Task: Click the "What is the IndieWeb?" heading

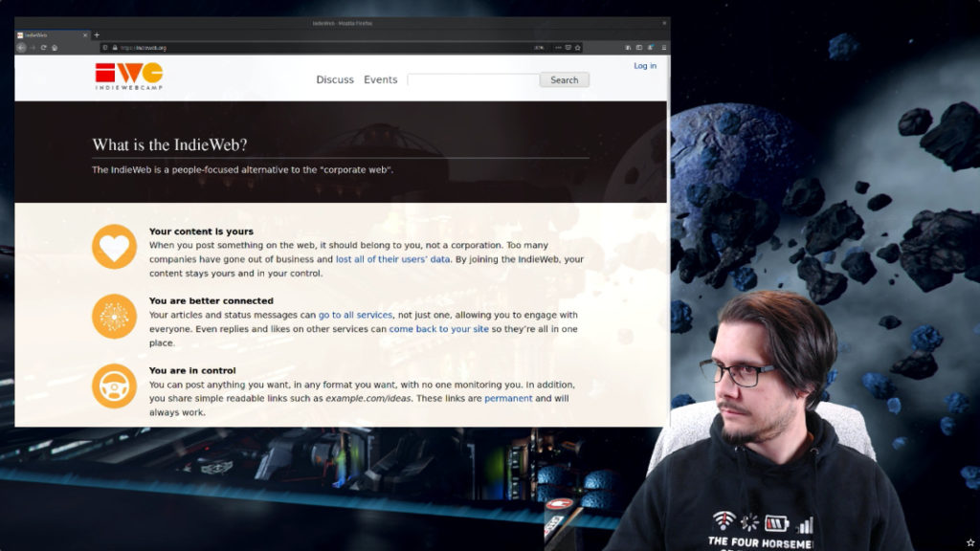Action: point(170,145)
